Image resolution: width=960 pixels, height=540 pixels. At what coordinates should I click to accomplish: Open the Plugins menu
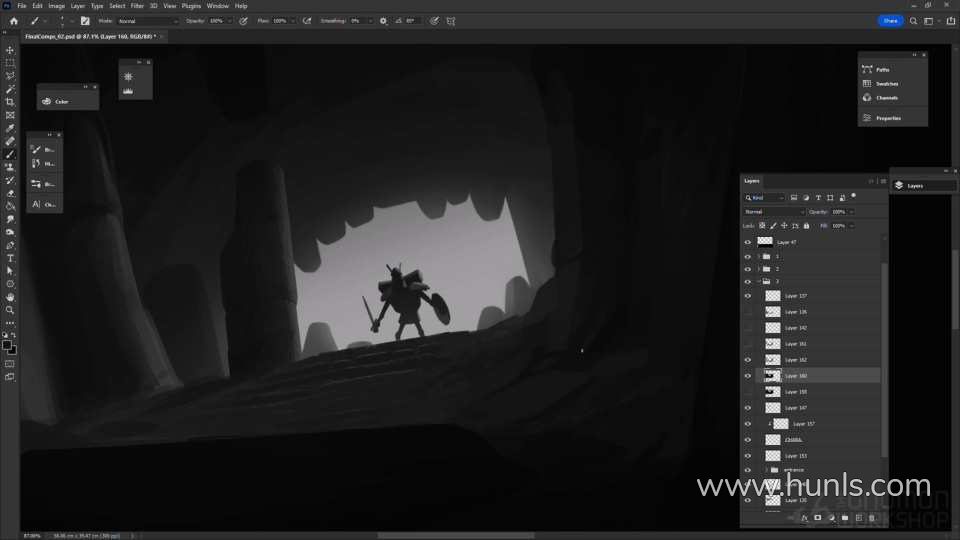coord(191,6)
